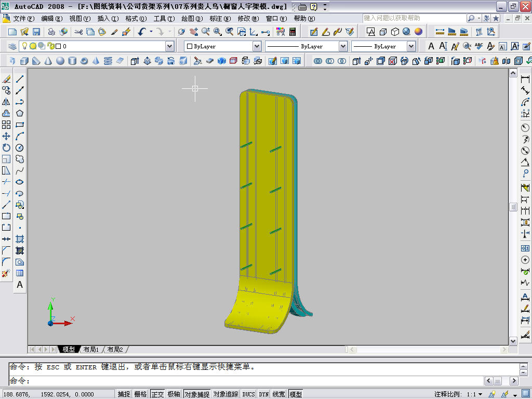Select the Circle draw tool
532x399 pixels.
pos(20,148)
